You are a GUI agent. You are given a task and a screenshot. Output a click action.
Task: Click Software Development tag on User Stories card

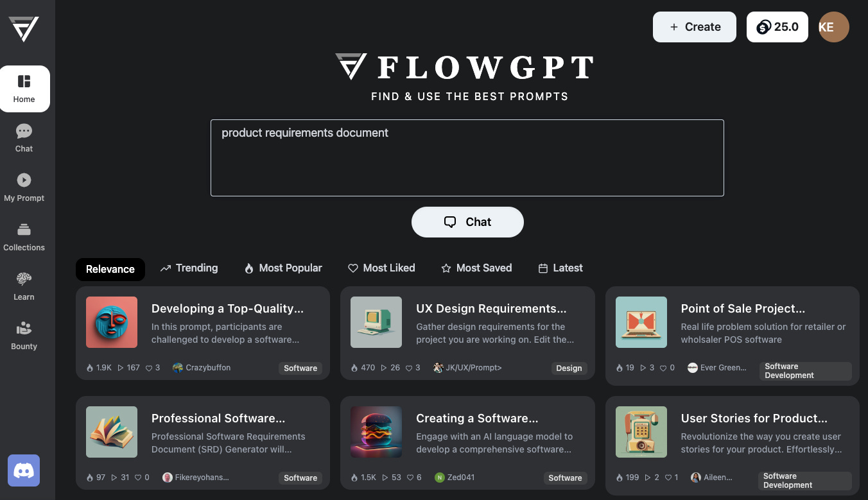pyautogui.click(x=806, y=481)
